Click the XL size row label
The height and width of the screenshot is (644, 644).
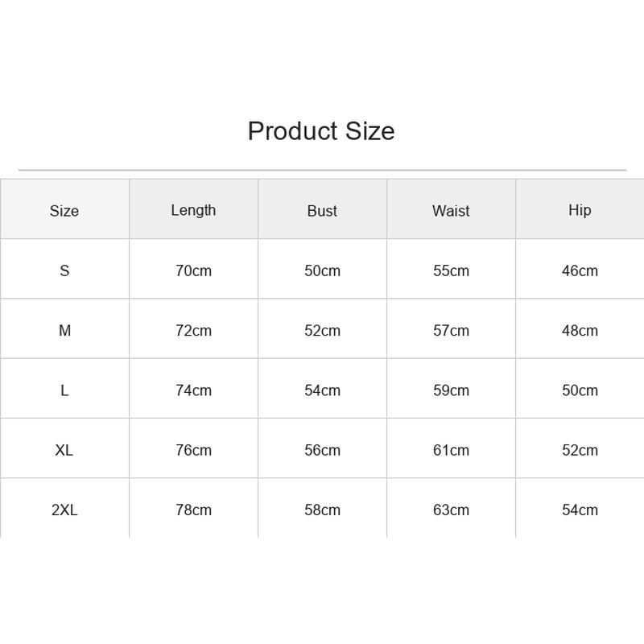point(64,450)
